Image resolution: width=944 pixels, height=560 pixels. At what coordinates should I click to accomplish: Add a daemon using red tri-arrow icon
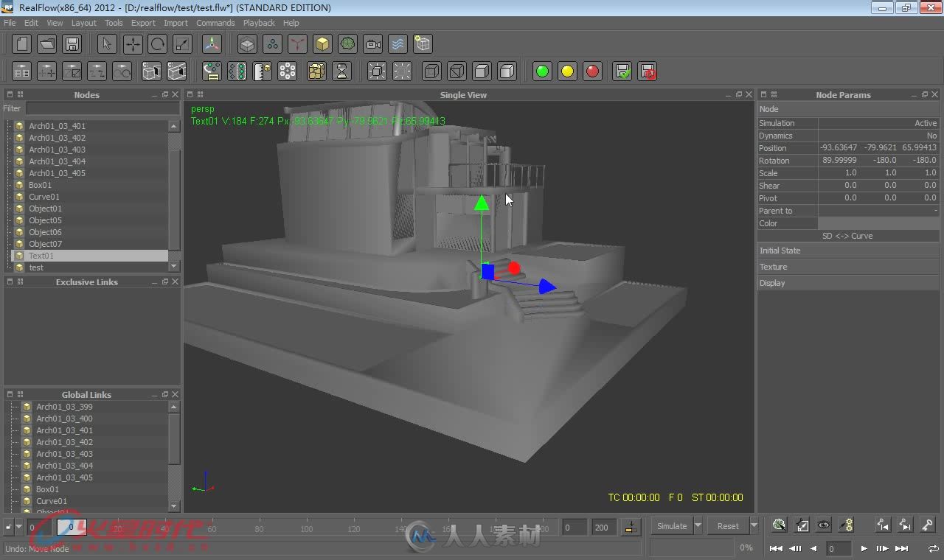tap(297, 44)
